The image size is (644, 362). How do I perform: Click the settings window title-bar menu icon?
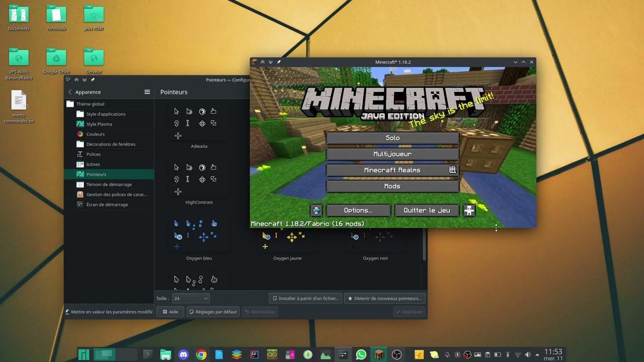68,79
